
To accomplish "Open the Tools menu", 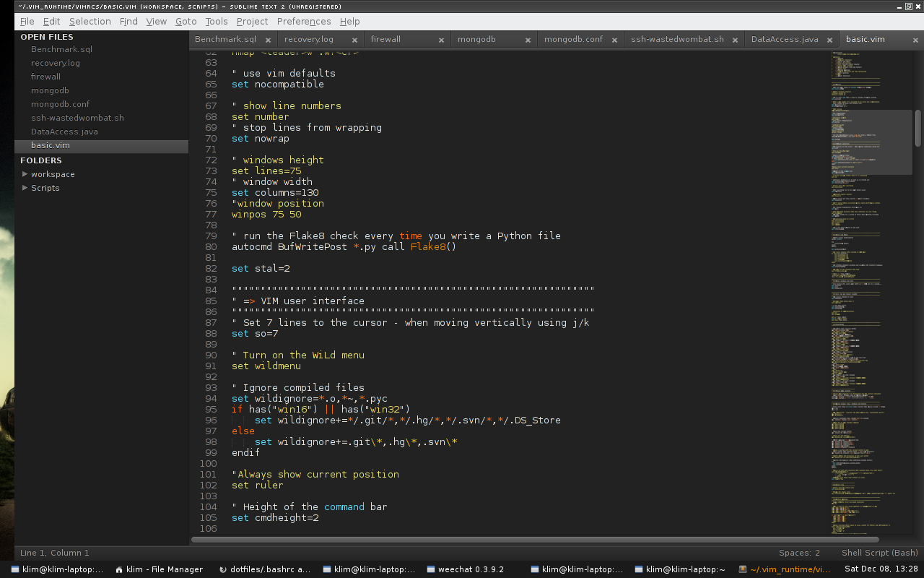I will click(217, 22).
